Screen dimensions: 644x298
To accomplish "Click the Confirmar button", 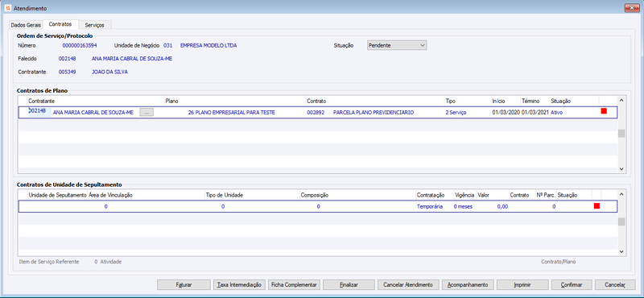I will tap(572, 284).
